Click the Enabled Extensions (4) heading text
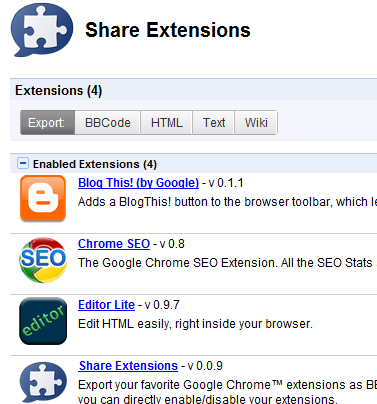The image size is (377, 404). pyautogui.click(x=95, y=164)
